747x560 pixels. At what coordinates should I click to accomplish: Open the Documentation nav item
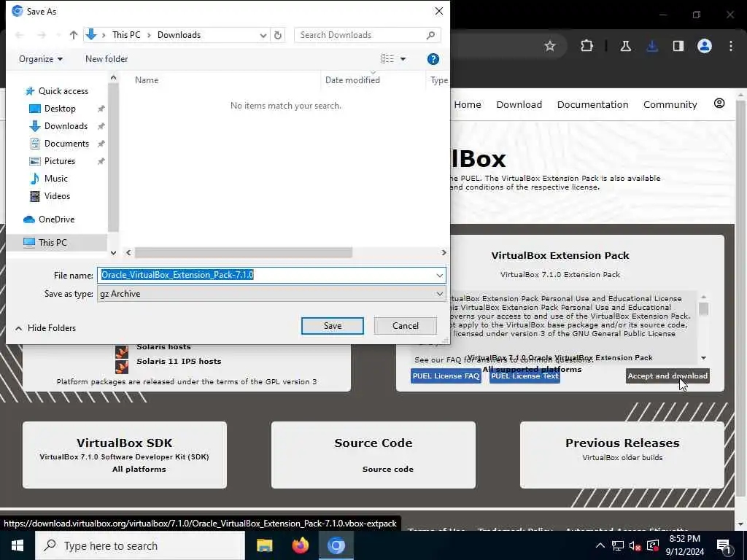click(x=592, y=105)
